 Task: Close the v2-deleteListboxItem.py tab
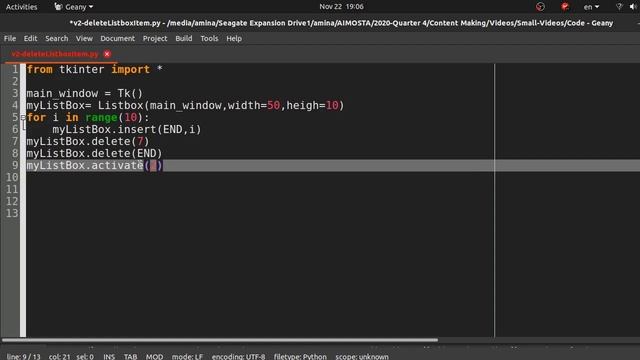coord(107,54)
